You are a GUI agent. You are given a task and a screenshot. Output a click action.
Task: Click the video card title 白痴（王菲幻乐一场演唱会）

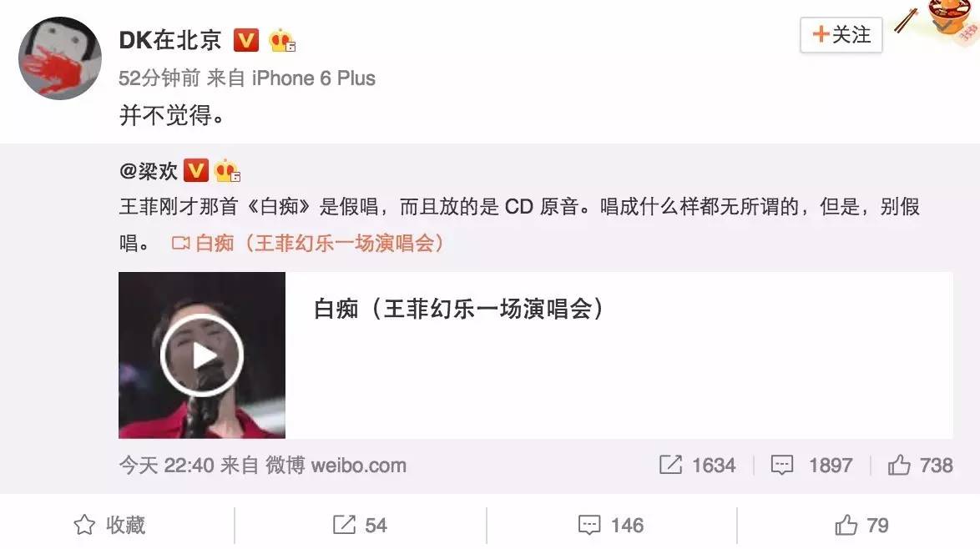[x=459, y=309]
